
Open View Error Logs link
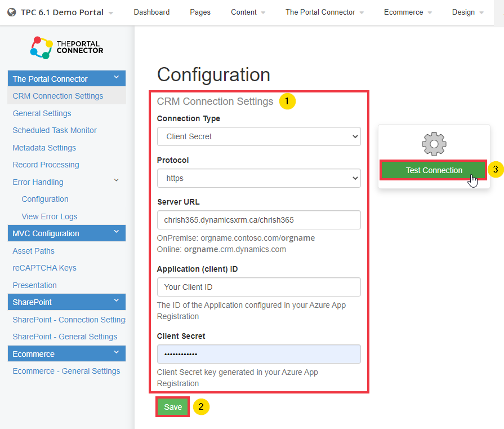point(50,216)
